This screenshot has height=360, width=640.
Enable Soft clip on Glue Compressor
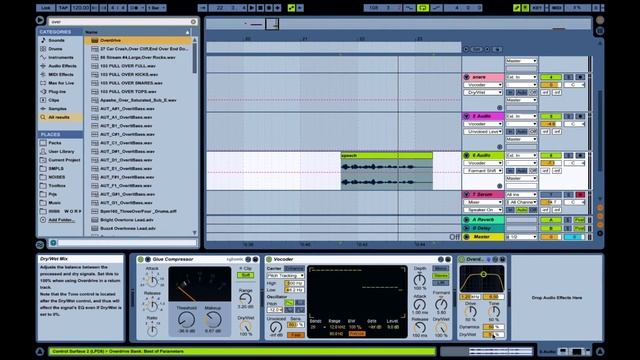click(x=246, y=275)
